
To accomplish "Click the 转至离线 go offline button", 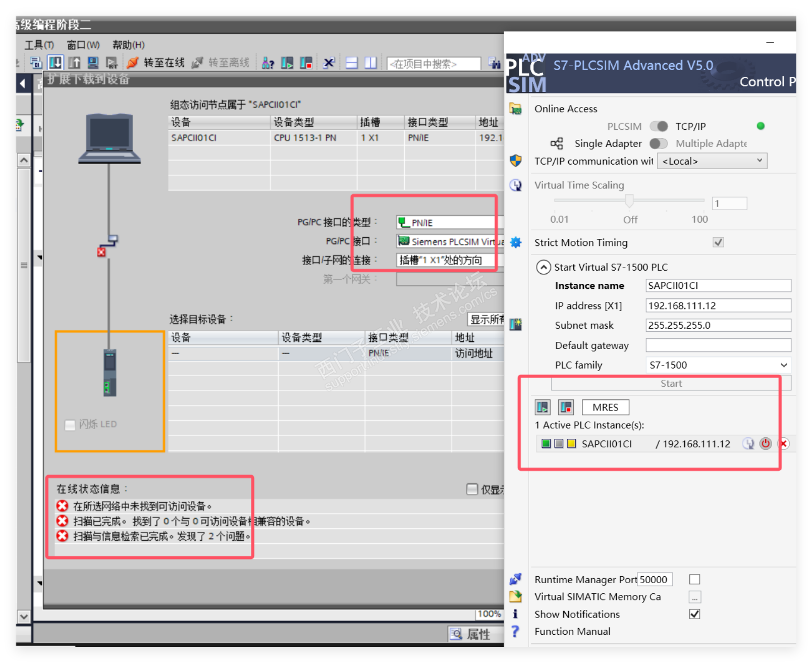I will coord(221,63).
